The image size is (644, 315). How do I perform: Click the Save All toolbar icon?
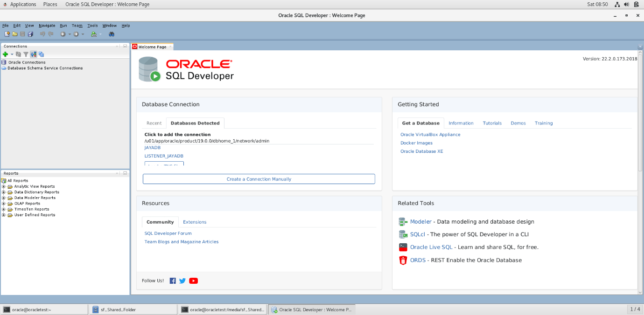click(x=30, y=34)
